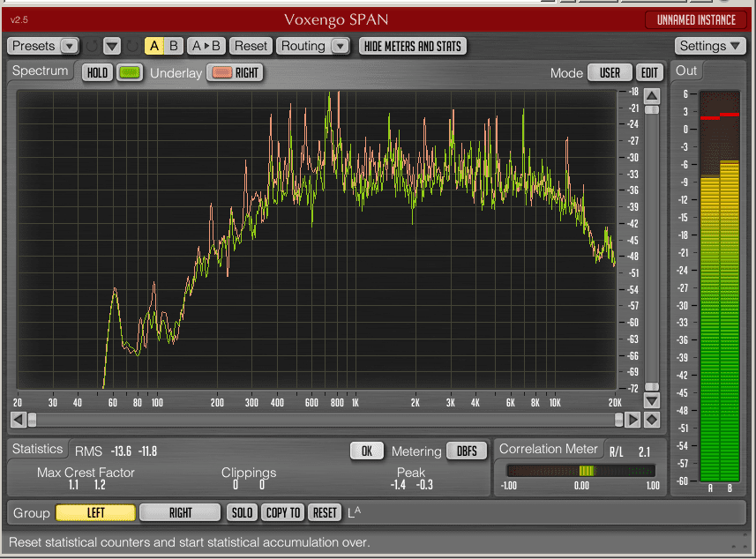
Task: Click the mode EDIT button
Action: (649, 73)
